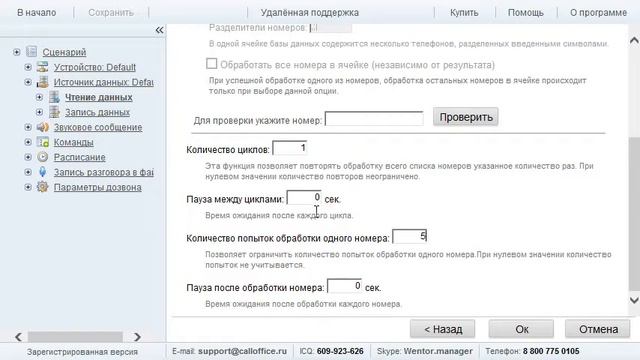Image resolution: width=640 pixels, height=360 pixels.
Task: Focus the Для проверки укажите номер field
Action: click(374, 118)
